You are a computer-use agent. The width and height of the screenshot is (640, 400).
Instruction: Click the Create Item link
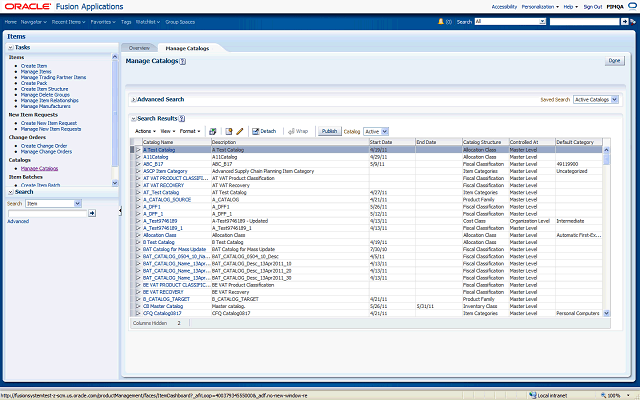[32, 64]
